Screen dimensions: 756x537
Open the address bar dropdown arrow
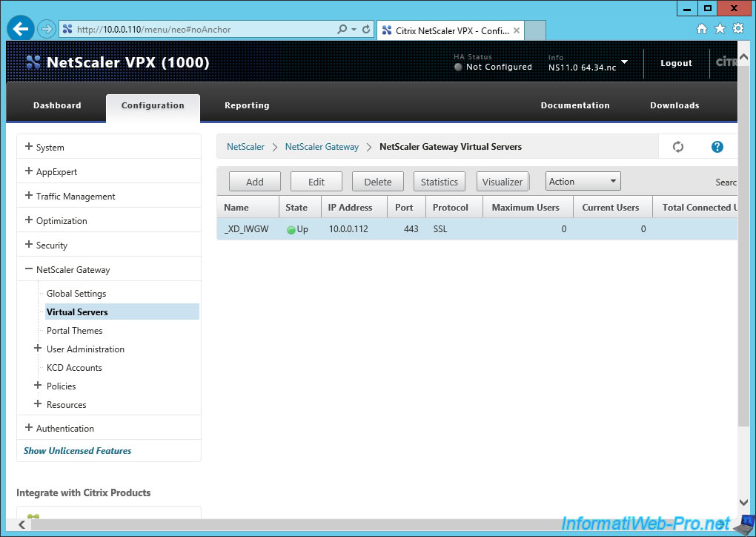[x=354, y=30]
